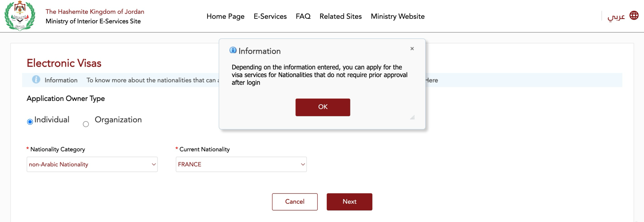This screenshot has height=222, width=644.
Task: Click the info icon in the blue banner
Action: pyautogui.click(x=36, y=79)
